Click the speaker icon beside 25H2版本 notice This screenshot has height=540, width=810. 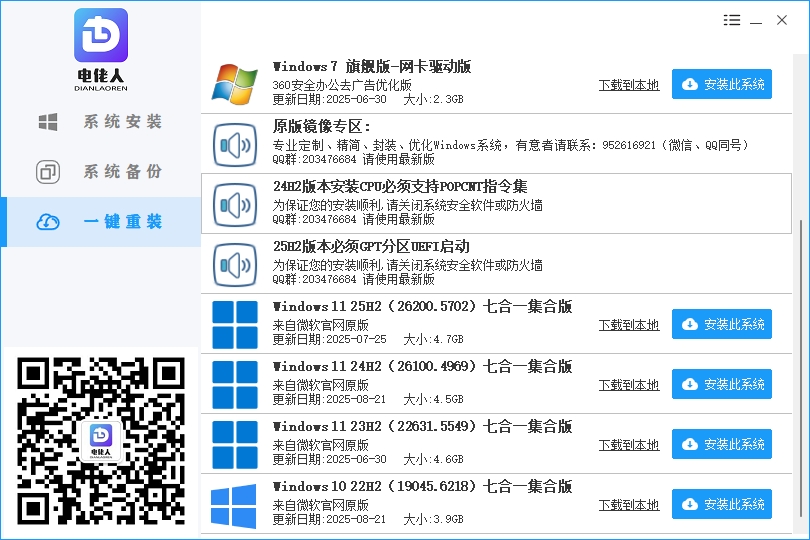click(235, 265)
